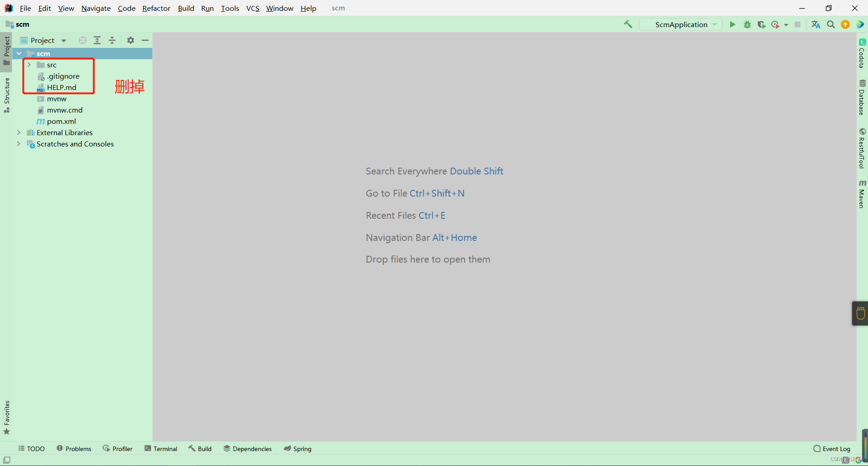Image resolution: width=868 pixels, height=466 pixels.
Task: Open the View menu
Action: pos(66,8)
